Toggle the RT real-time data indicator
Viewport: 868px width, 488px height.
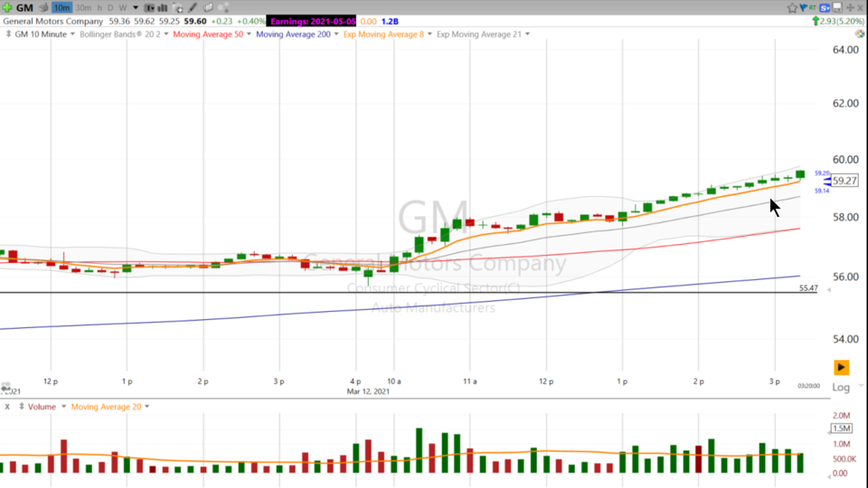(x=812, y=8)
